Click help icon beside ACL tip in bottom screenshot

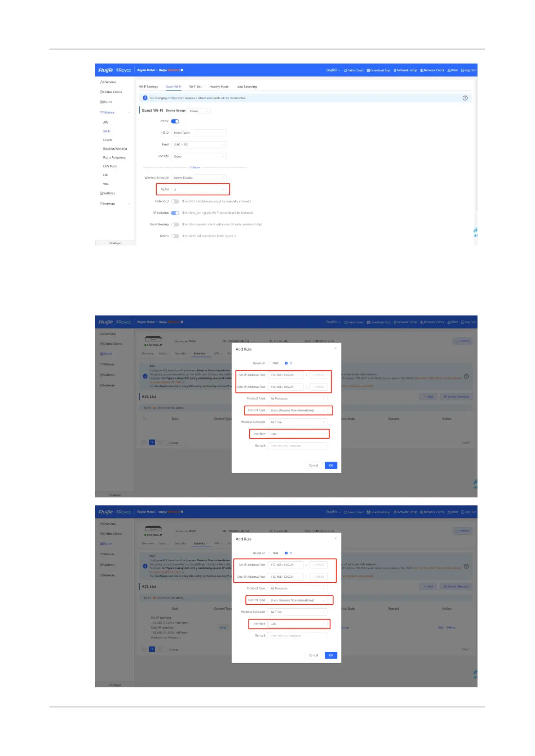tap(466, 566)
